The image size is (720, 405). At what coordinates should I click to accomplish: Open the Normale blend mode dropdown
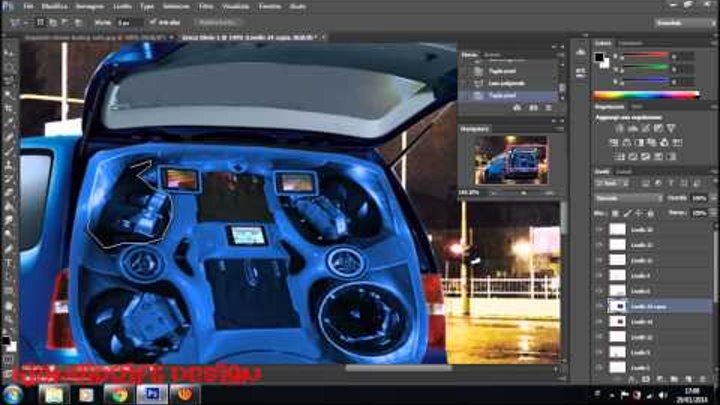[628, 198]
